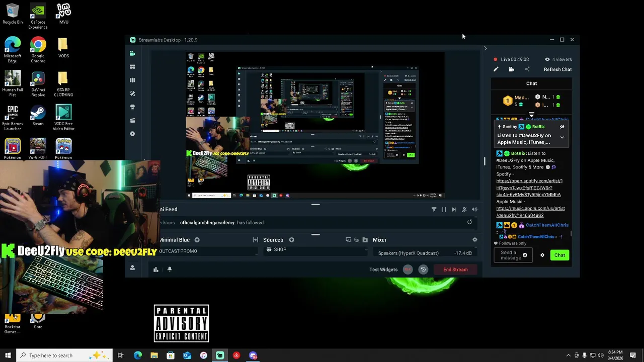This screenshot has height=362, width=644.
Task: Toggle the replay buffer button
Action: (423, 269)
